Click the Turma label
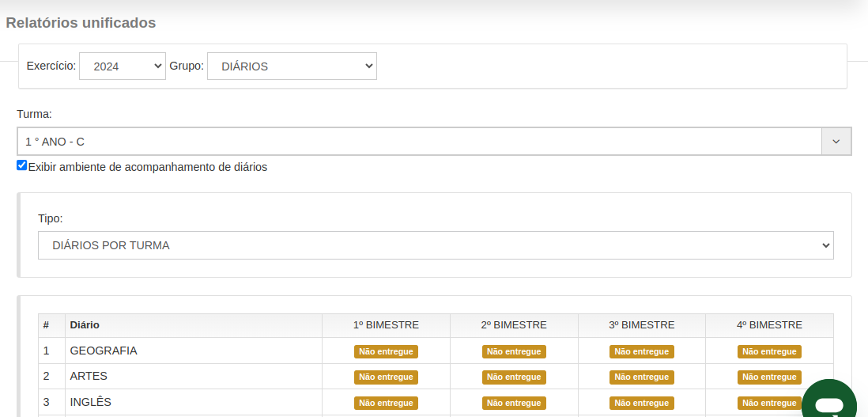Screen dimensions: 868x417 click(34, 114)
